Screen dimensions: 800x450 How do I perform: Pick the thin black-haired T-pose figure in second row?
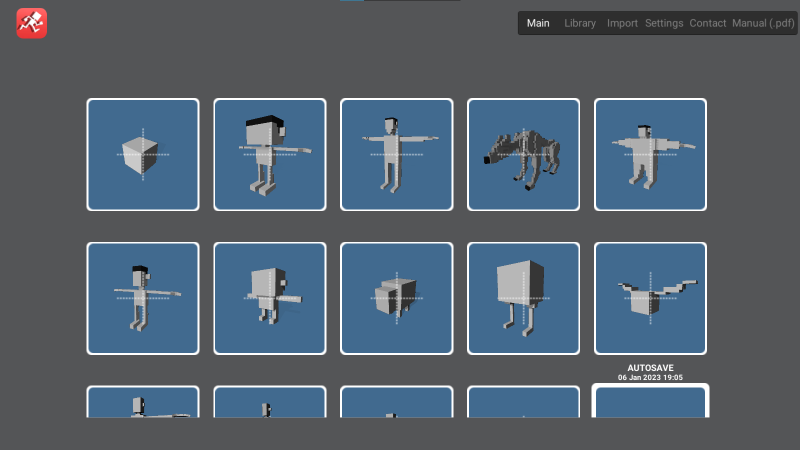pyautogui.click(x=143, y=298)
